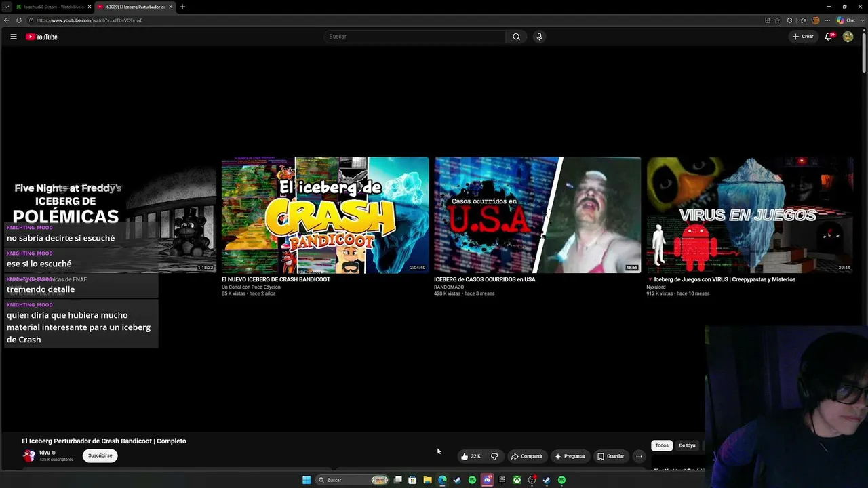
Task: Go back with the browser back arrow
Action: (7, 20)
